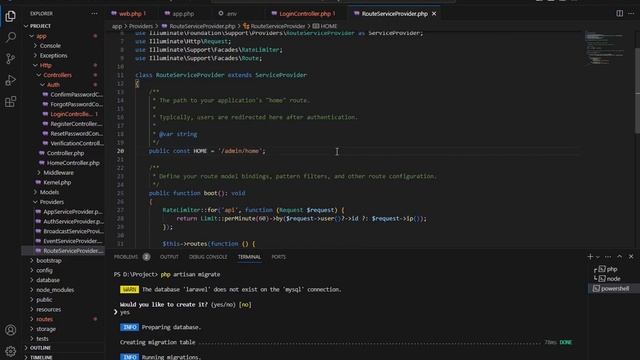Collapse the Http folder
This screenshot has width=640, height=360.
tap(45, 65)
